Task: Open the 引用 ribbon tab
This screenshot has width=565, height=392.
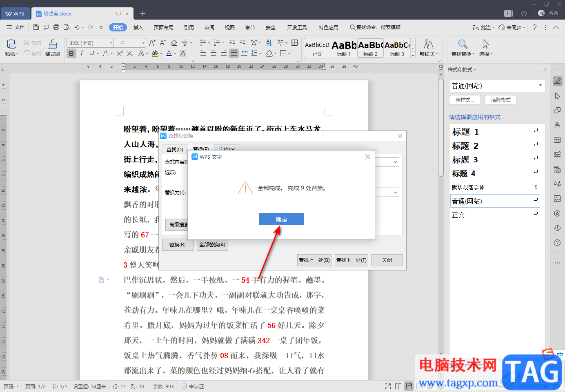Action: pos(189,27)
